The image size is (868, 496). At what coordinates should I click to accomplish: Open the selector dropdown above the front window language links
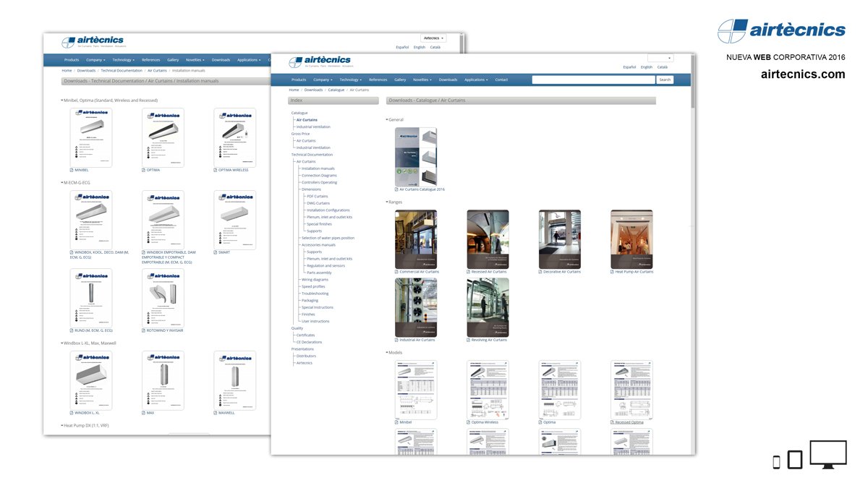(660, 58)
